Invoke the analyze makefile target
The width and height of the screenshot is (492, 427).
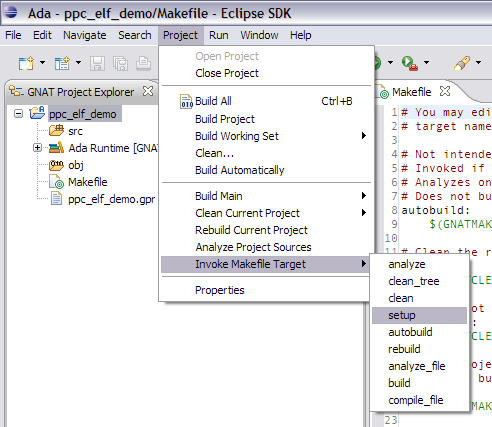(x=419, y=264)
